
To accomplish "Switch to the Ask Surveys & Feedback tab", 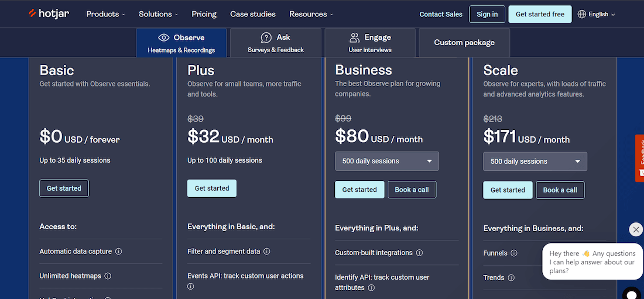I will (276, 43).
